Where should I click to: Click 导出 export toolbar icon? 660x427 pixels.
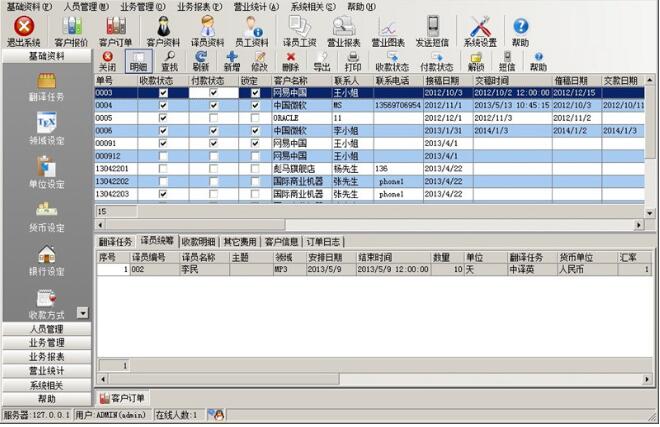pyautogui.click(x=322, y=61)
